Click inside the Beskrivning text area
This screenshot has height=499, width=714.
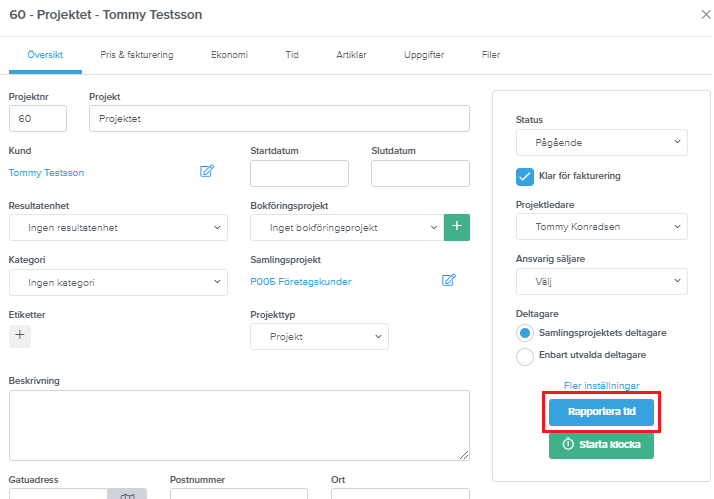(239, 425)
